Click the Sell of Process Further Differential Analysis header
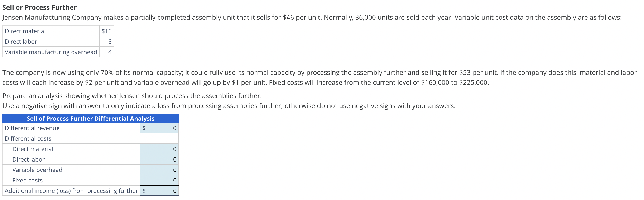 (91, 119)
